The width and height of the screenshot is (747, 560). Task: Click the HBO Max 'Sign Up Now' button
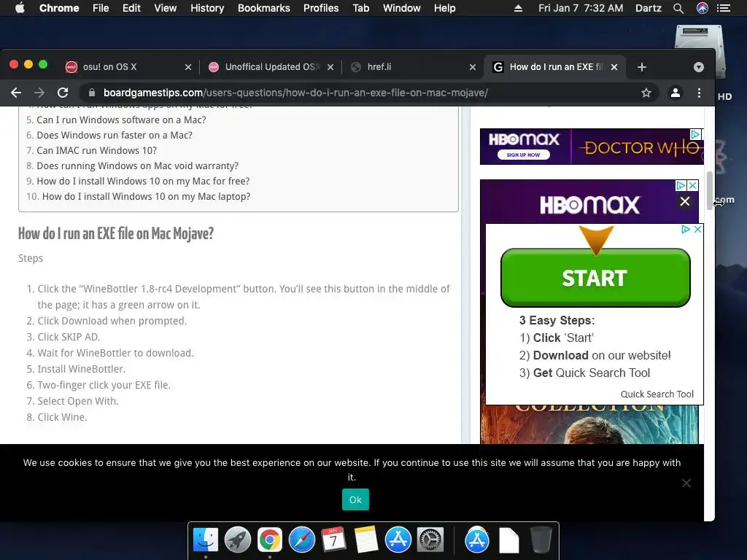pos(523,155)
